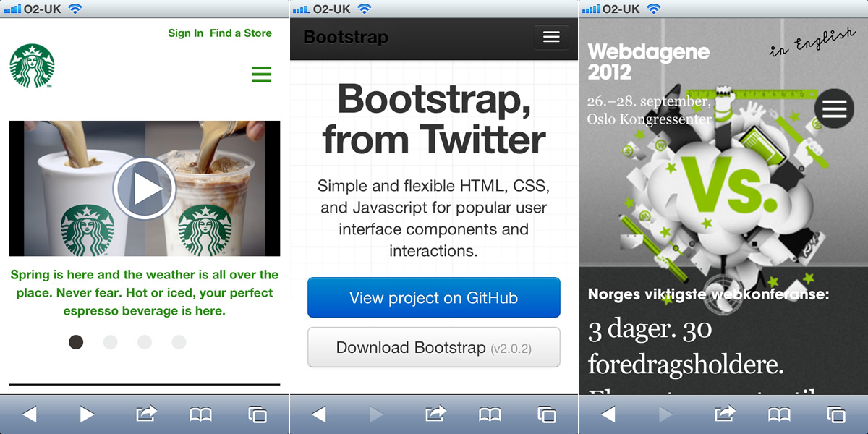
Task: Tap Download Bootstrap (v2.0.2) button
Action: point(434,347)
